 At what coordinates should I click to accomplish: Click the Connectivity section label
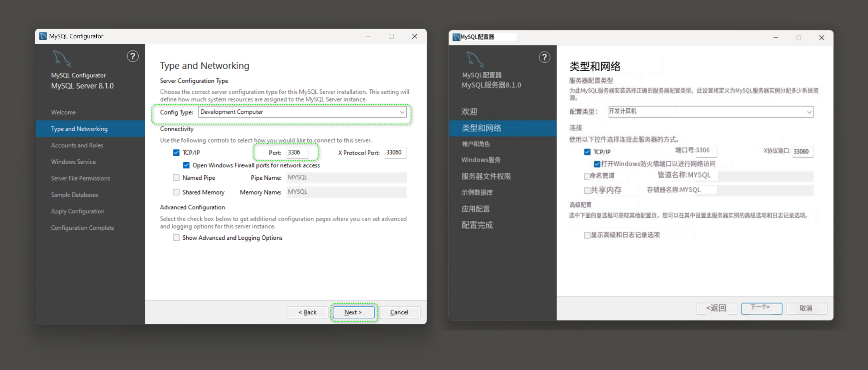click(177, 129)
